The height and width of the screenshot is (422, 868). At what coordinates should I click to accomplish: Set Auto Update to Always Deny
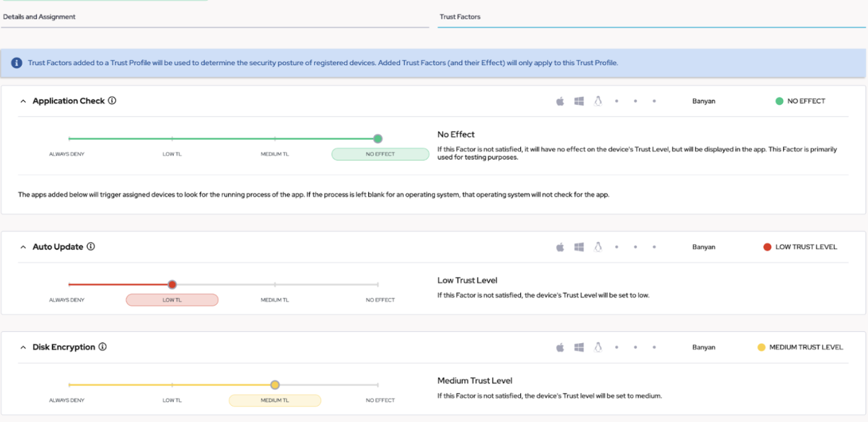pos(67,300)
